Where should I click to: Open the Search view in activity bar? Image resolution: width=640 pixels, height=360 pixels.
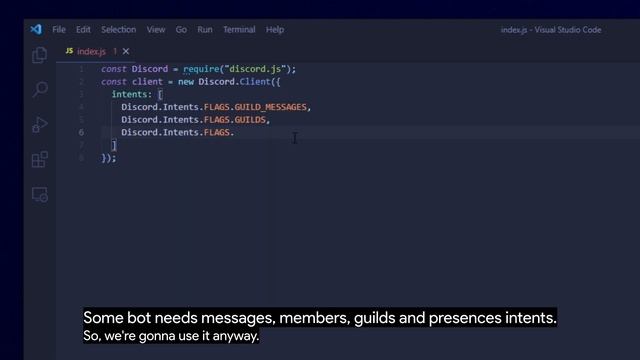click(x=40, y=89)
